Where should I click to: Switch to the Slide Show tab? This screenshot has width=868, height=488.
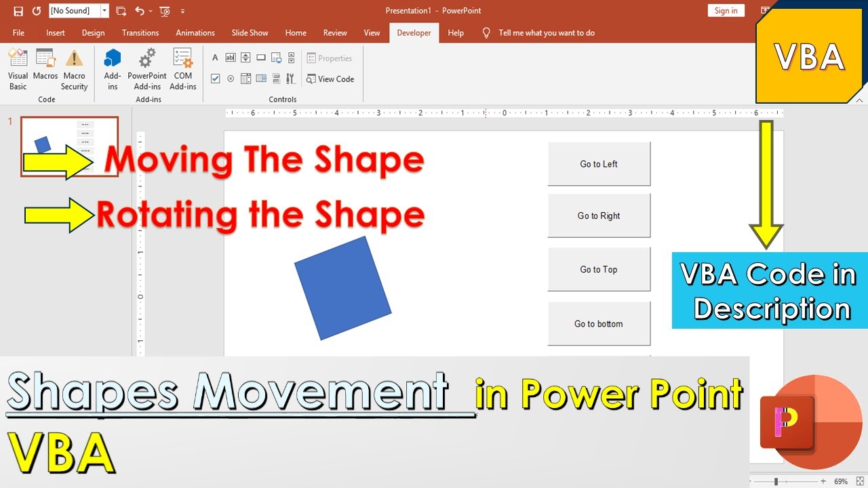click(x=250, y=33)
